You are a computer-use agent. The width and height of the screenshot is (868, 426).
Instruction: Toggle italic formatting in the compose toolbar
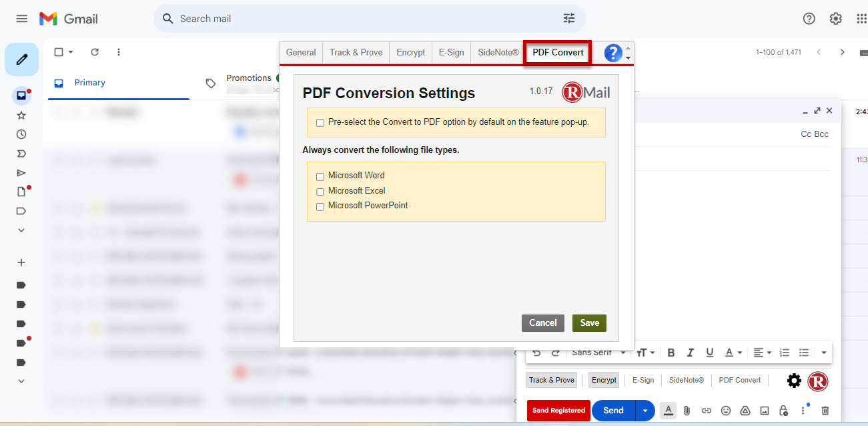click(x=691, y=353)
